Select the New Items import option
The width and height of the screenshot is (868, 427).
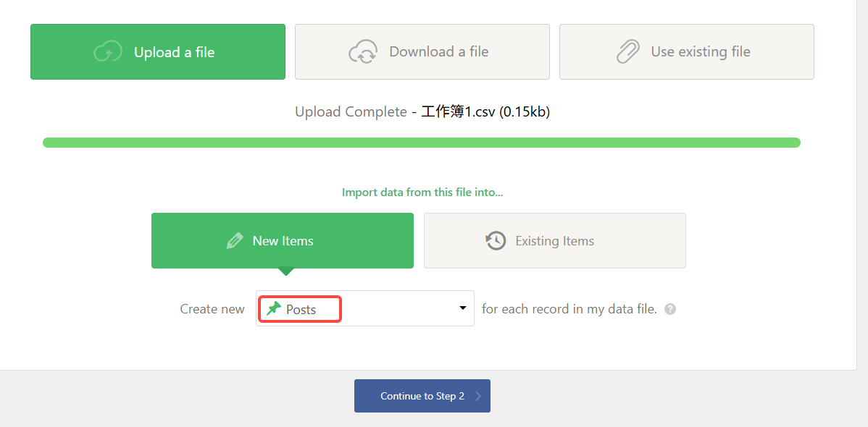click(x=283, y=241)
